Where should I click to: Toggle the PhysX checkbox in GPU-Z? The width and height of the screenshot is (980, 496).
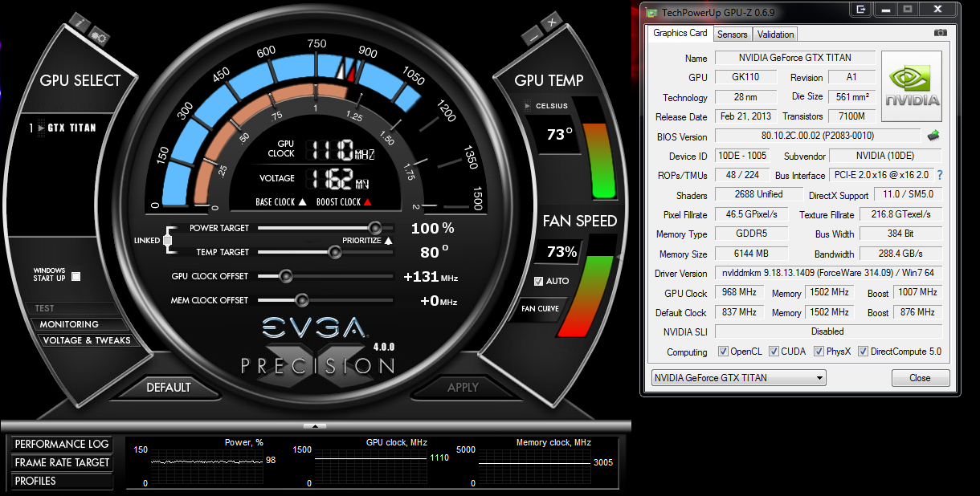pyautogui.click(x=819, y=352)
